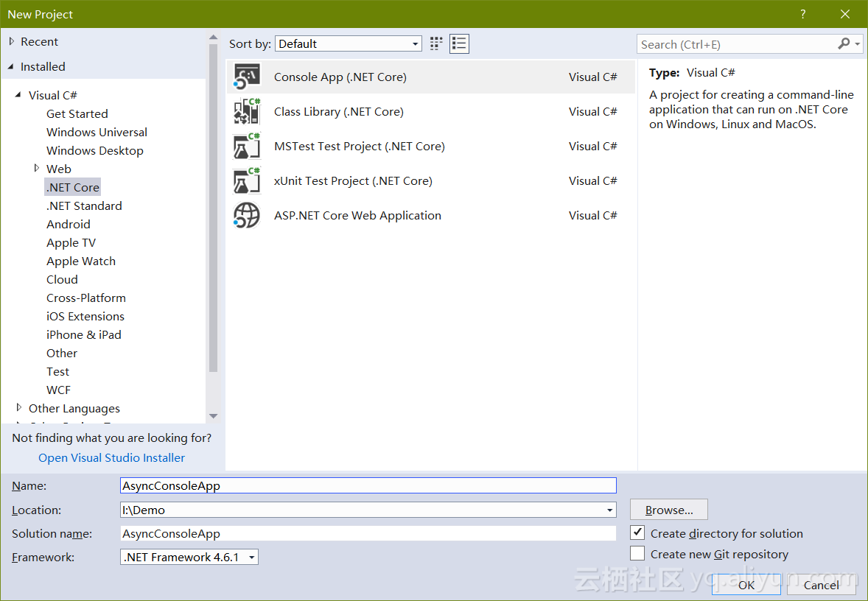Click the Solution name input field
868x601 pixels.
click(368, 533)
